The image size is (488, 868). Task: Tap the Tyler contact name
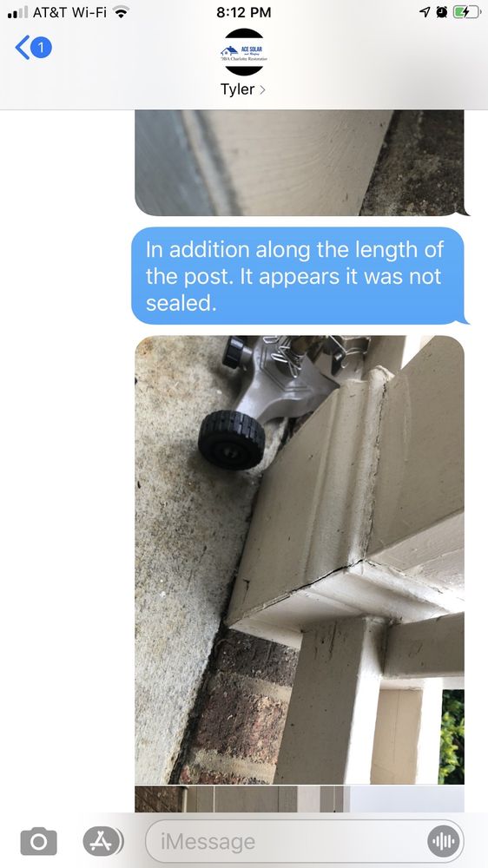[238, 89]
